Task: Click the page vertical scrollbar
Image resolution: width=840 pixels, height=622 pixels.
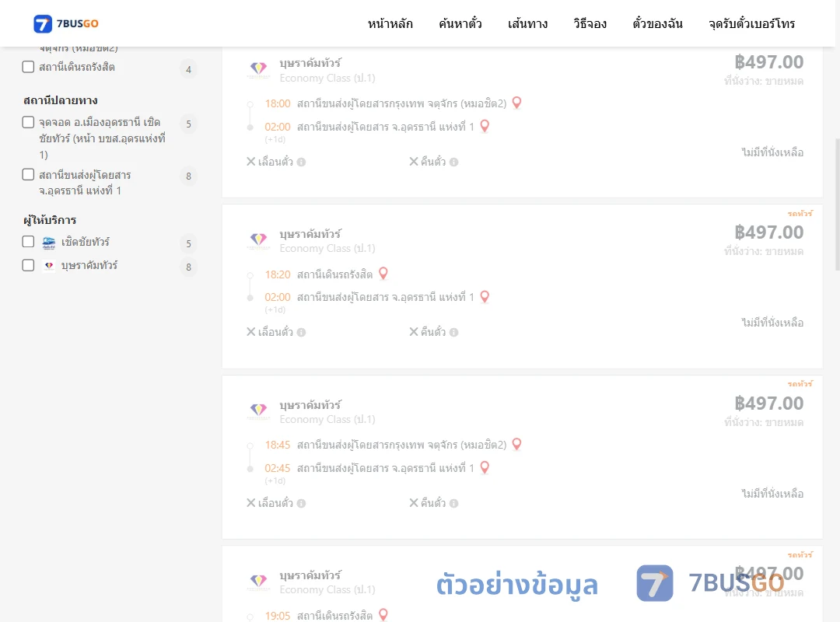Action: [x=837, y=204]
